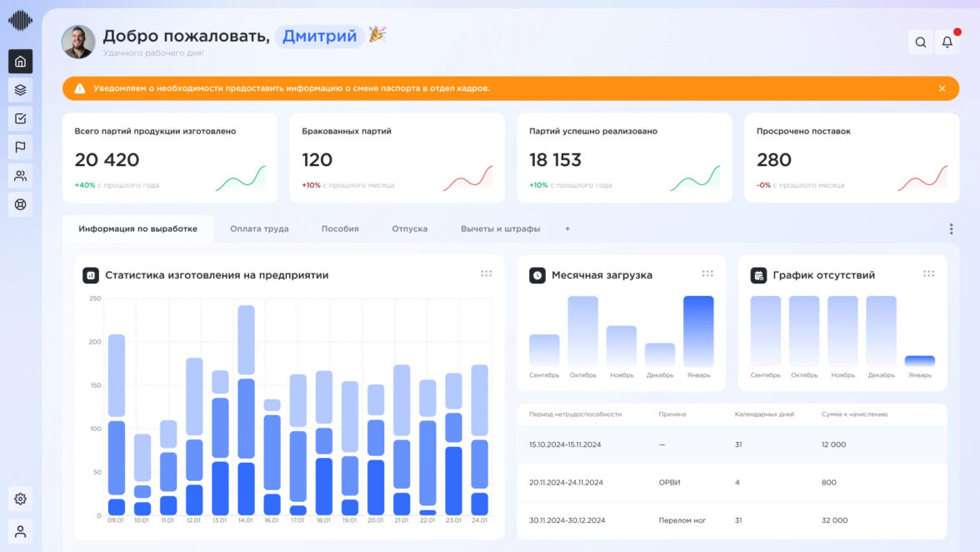Image resolution: width=980 pixels, height=552 pixels.
Task: Open the user profile icon at sidebar bottom
Action: coord(20,531)
